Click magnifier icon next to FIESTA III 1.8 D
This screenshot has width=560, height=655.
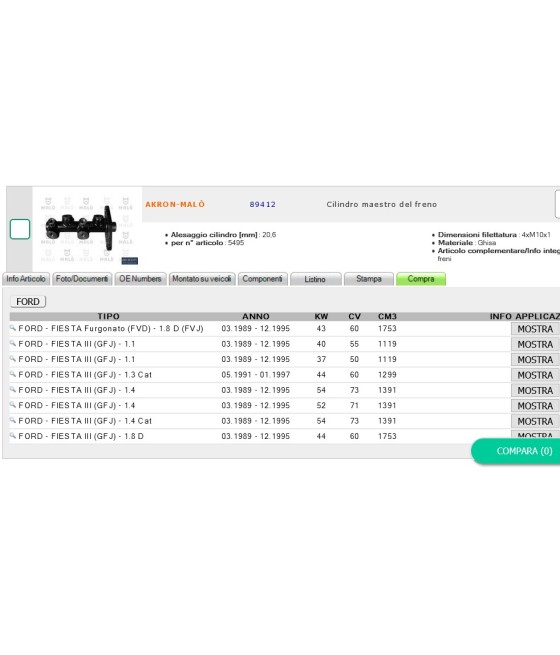pos(13,436)
